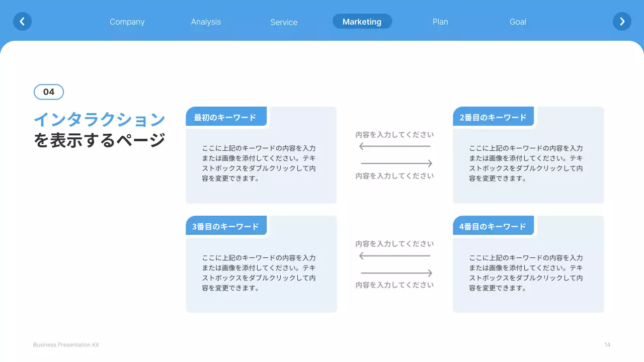
Task: Open the Service section
Action: point(284,22)
